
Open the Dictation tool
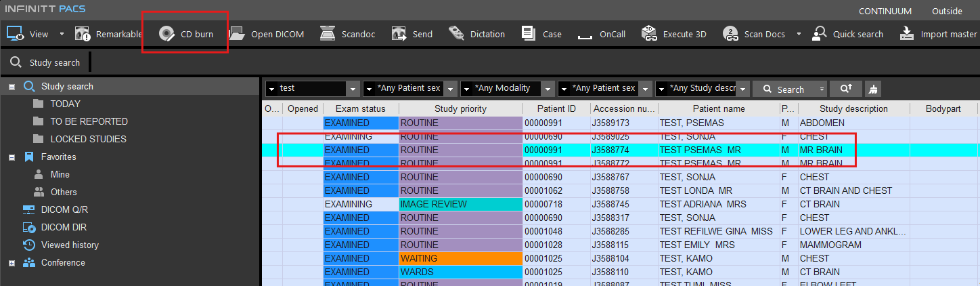(x=476, y=34)
